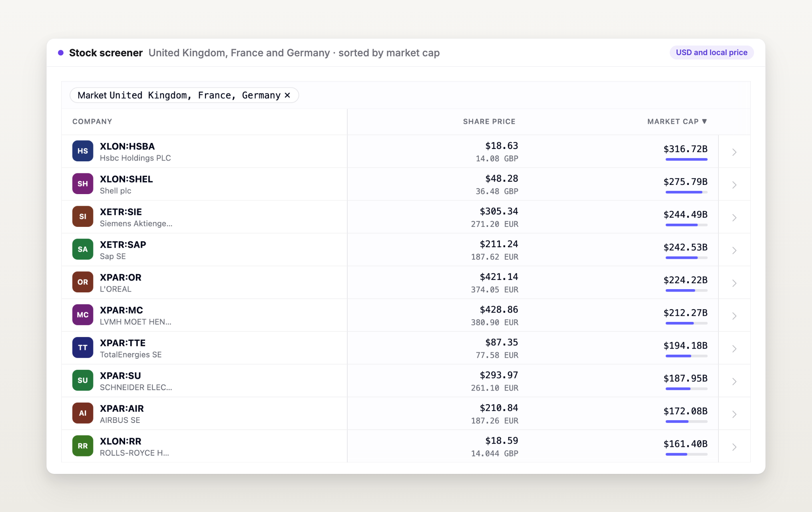This screenshot has height=512, width=812.
Task: Click the $293.97 Schneider share price
Action: point(499,375)
